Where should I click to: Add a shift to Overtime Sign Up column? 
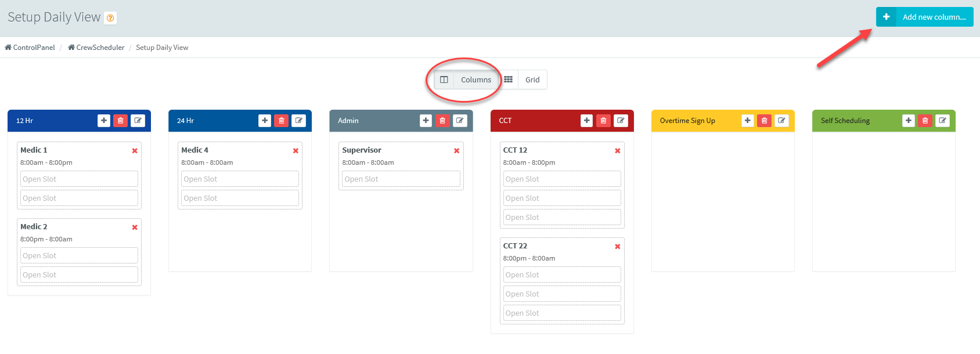pyautogui.click(x=748, y=120)
